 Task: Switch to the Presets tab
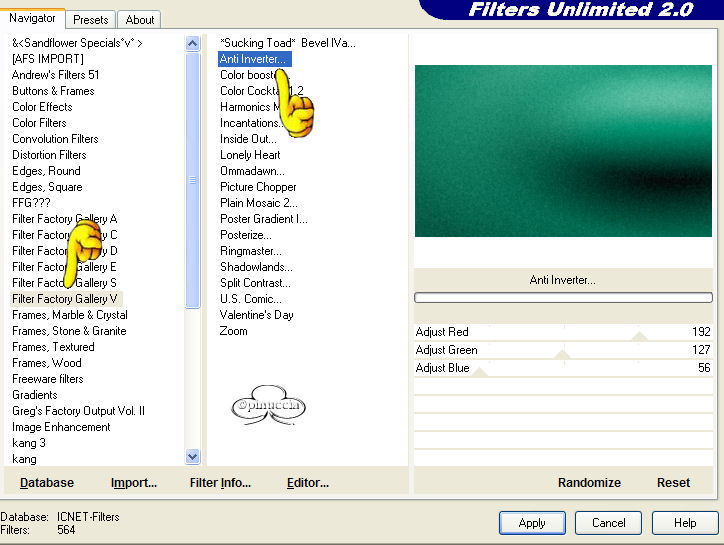[90, 20]
